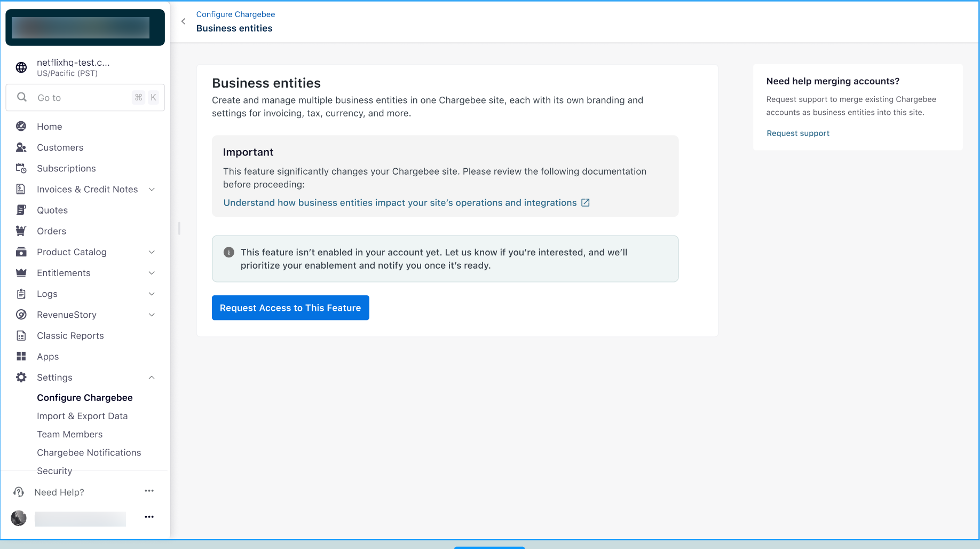Viewport: 980px width, 549px height.
Task: Open Team Members settings
Action: (70, 434)
